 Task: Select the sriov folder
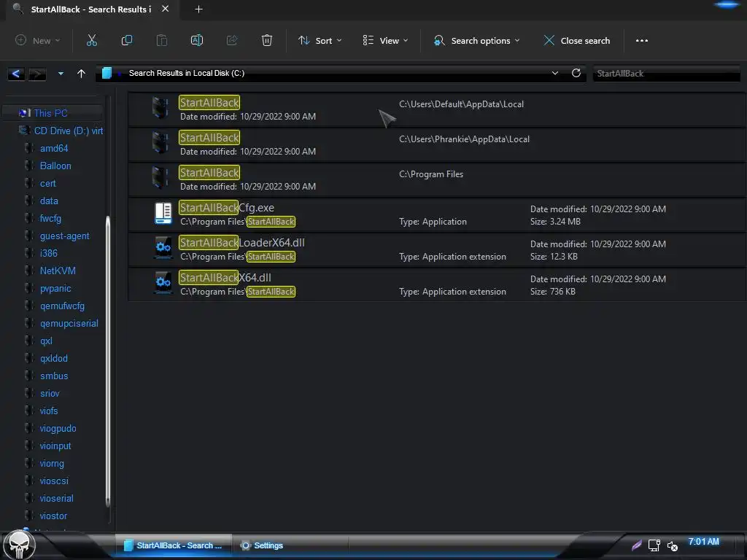click(50, 393)
